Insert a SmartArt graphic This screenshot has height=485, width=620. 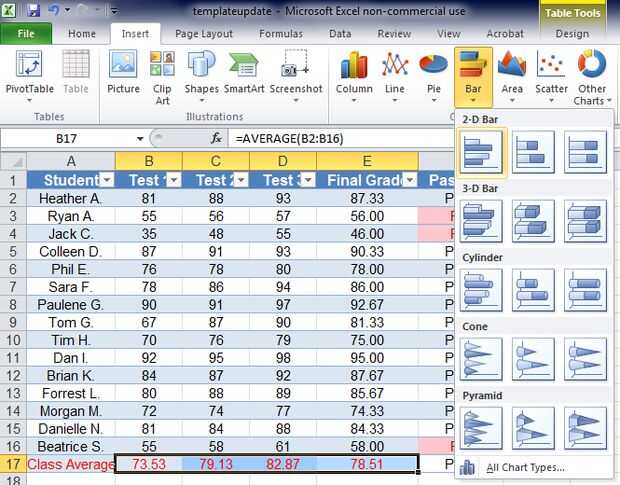pos(244,73)
